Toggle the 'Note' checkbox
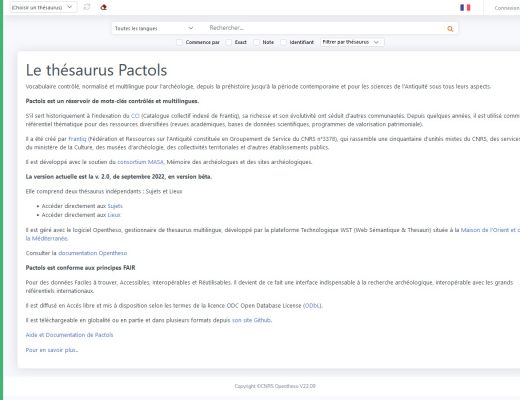This screenshot has height=400, width=520. [256, 42]
